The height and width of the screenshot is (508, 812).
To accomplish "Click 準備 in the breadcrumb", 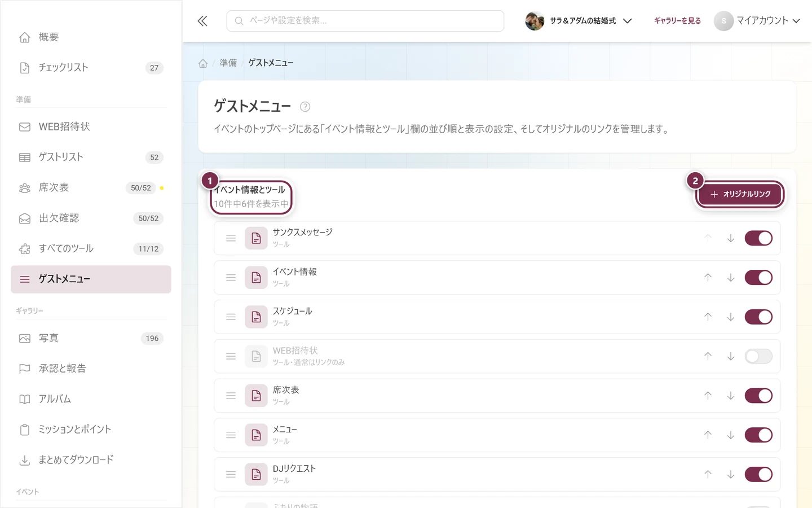I will [228, 63].
